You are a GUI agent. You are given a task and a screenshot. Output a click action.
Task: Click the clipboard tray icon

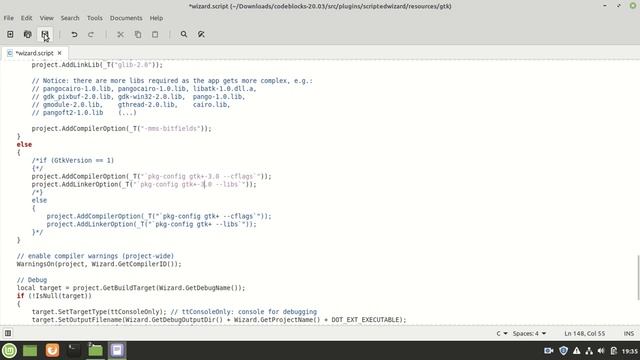coord(613,351)
